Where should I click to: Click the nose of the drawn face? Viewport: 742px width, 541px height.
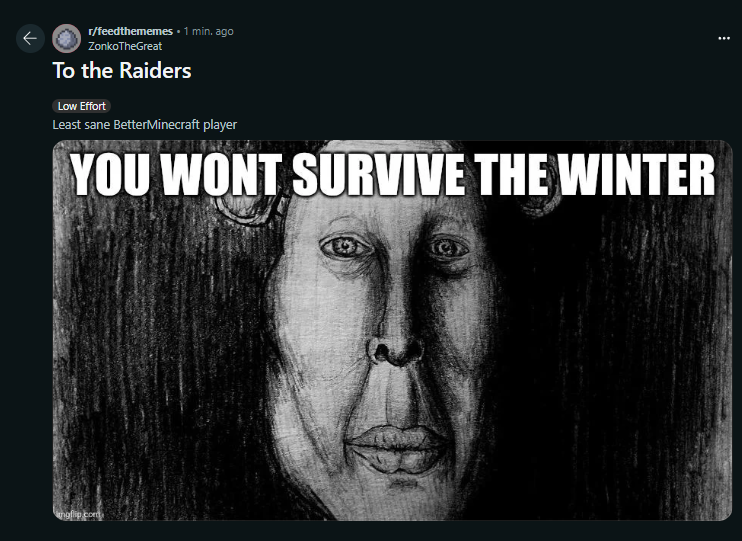[x=396, y=350]
